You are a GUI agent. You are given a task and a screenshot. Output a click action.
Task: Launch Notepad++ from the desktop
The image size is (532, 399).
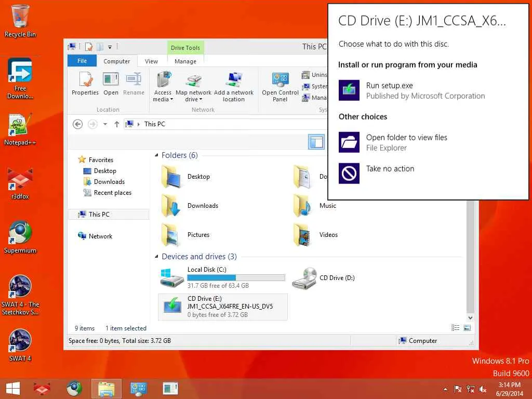click(x=20, y=129)
